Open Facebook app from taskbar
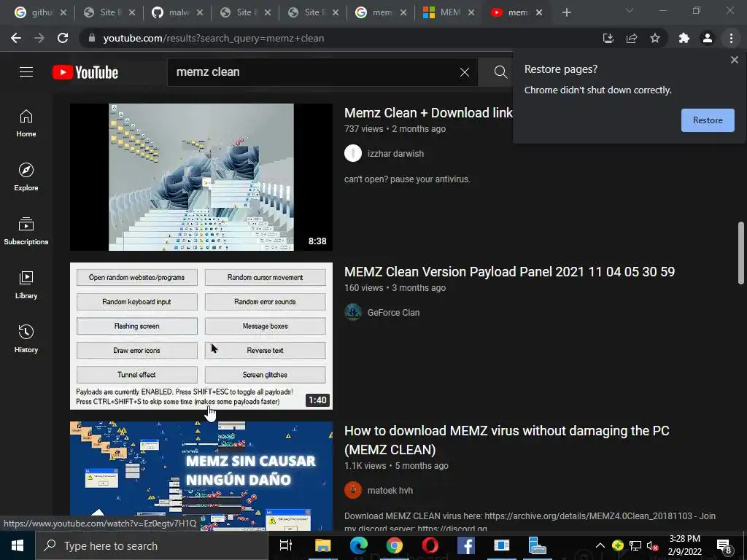The width and height of the screenshot is (747, 560). point(466,545)
